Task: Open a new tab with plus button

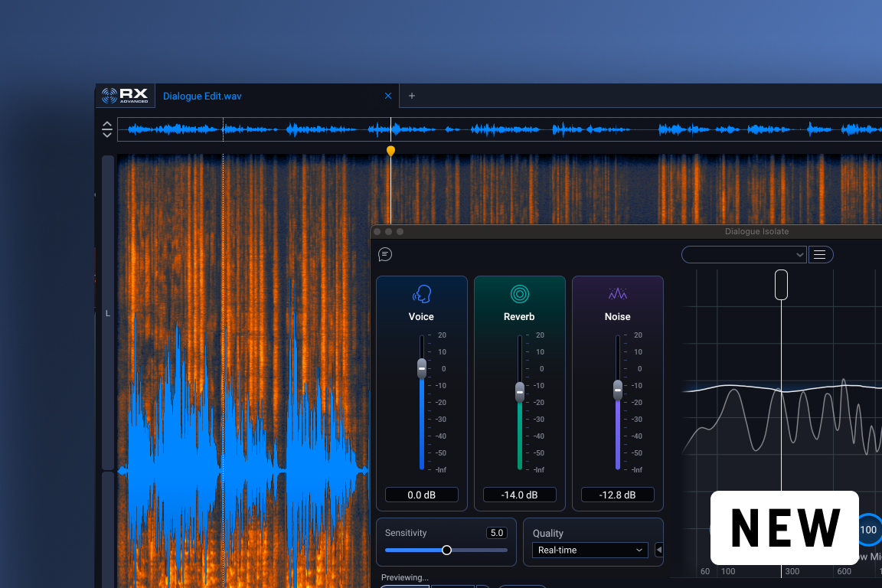Action: (412, 96)
